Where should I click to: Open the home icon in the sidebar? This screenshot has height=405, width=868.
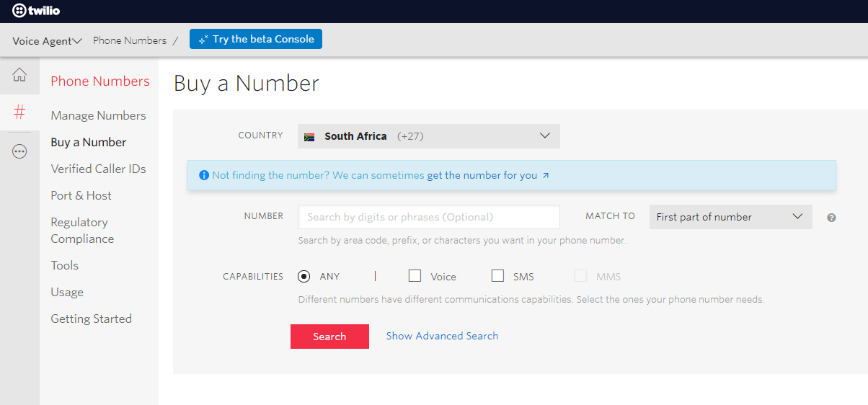tap(19, 75)
